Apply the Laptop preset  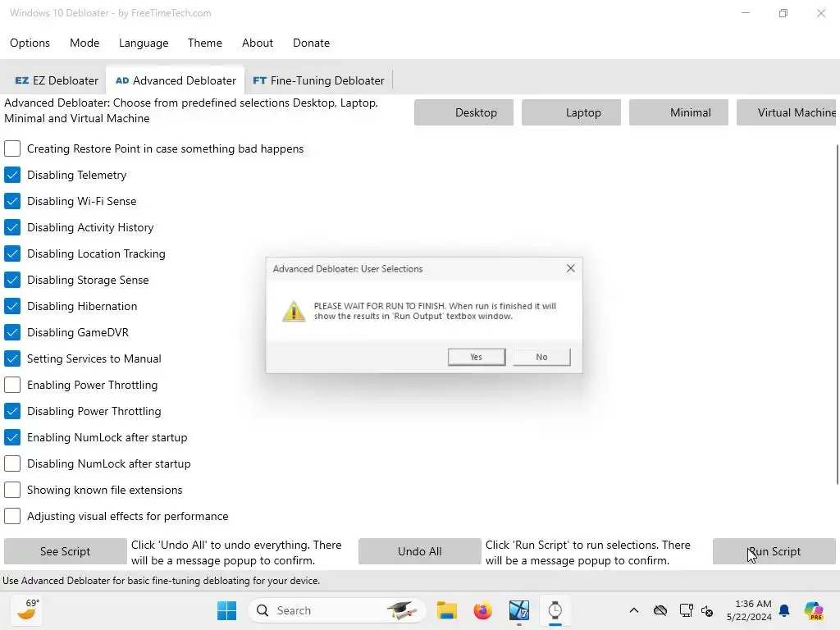571,112
